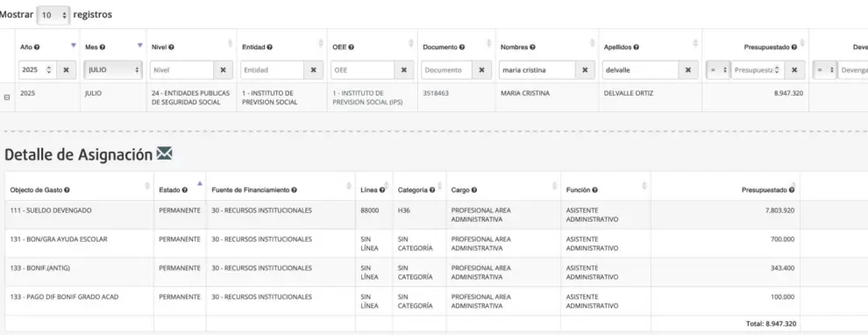Sort detail rows by the Estado arrow
This screenshot has height=335, width=868.
[x=200, y=184]
